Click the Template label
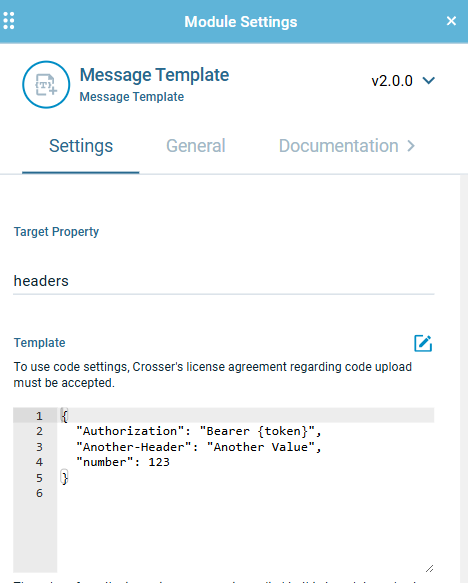Viewport: 468px width, 583px height. click(39, 343)
